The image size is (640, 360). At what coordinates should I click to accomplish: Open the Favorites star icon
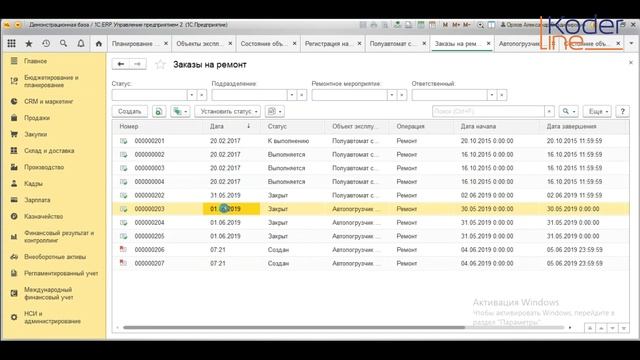29,43
